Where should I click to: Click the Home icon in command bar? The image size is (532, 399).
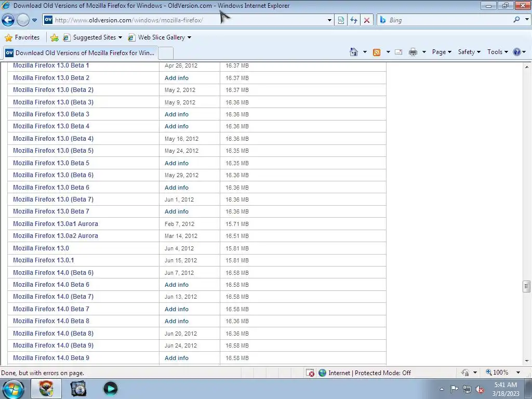(353, 52)
